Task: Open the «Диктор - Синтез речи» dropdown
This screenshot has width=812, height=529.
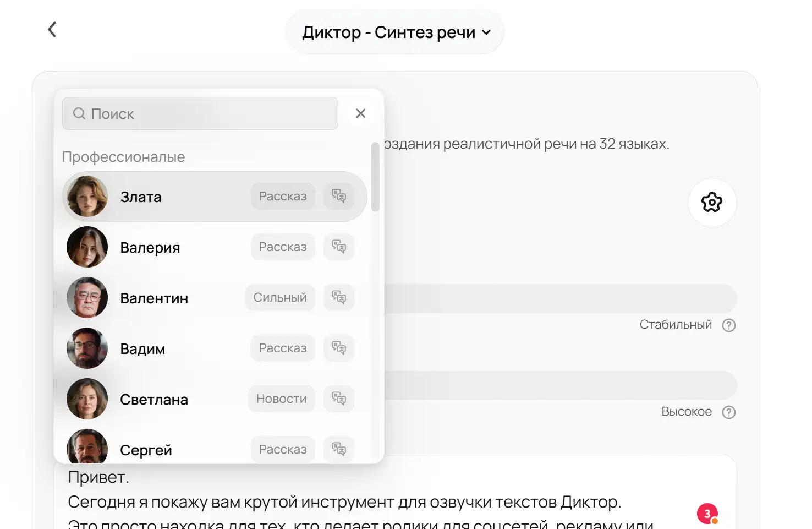Action: (x=395, y=32)
